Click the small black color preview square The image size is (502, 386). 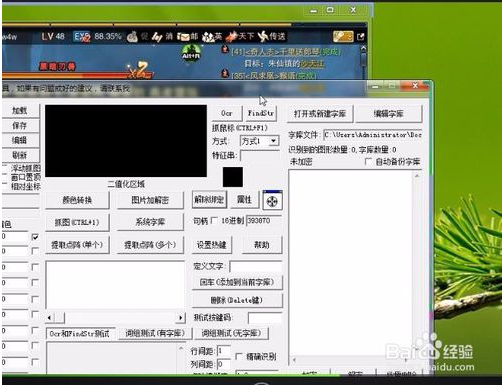click(233, 177)
